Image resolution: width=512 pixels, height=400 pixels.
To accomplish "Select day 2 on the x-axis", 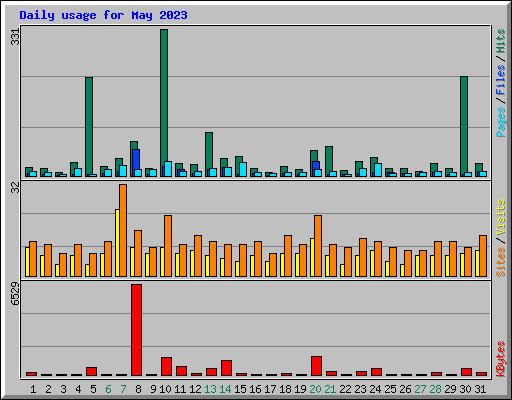I will (48, 389).
